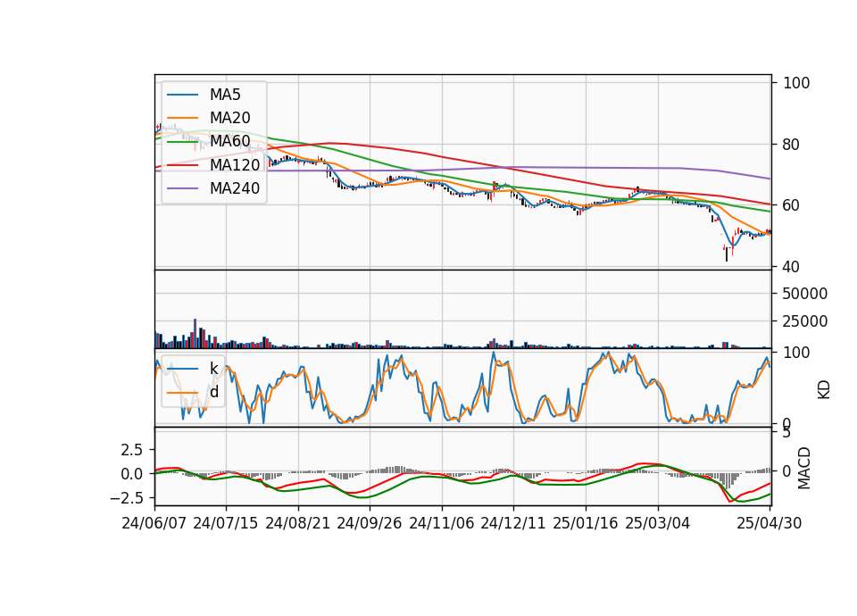The width and height of the screenshot is (857, 616).
Task: Click the MACD left axis value 0.0
Action: point(131,474)
